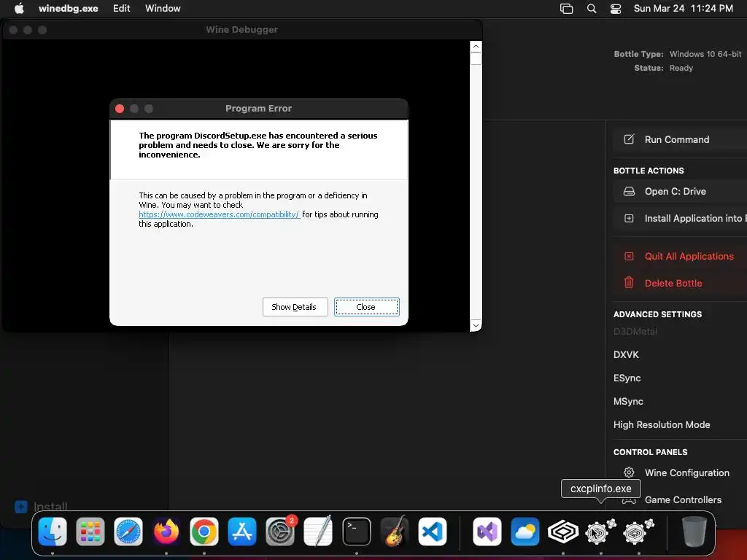747x560 pixels.
Task: Open the codeweavers.com compatibility link
Action: point(219,214)
